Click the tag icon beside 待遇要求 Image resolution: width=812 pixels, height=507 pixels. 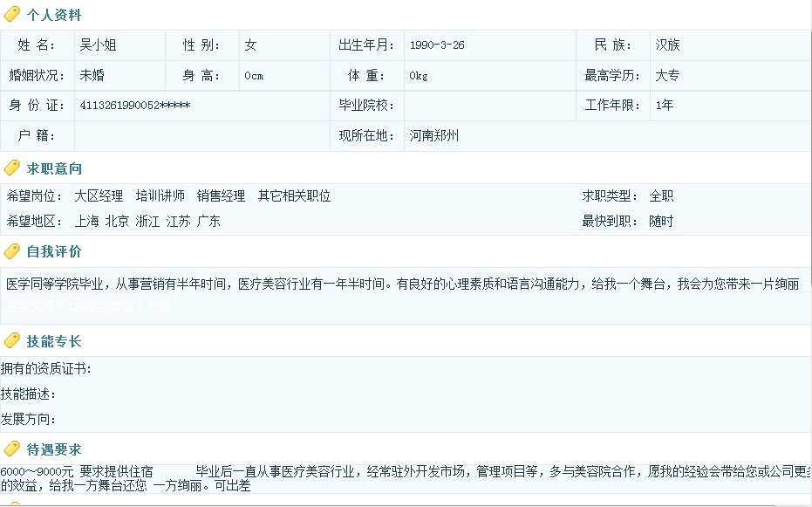pyautogui.click(x=12, y=449)
